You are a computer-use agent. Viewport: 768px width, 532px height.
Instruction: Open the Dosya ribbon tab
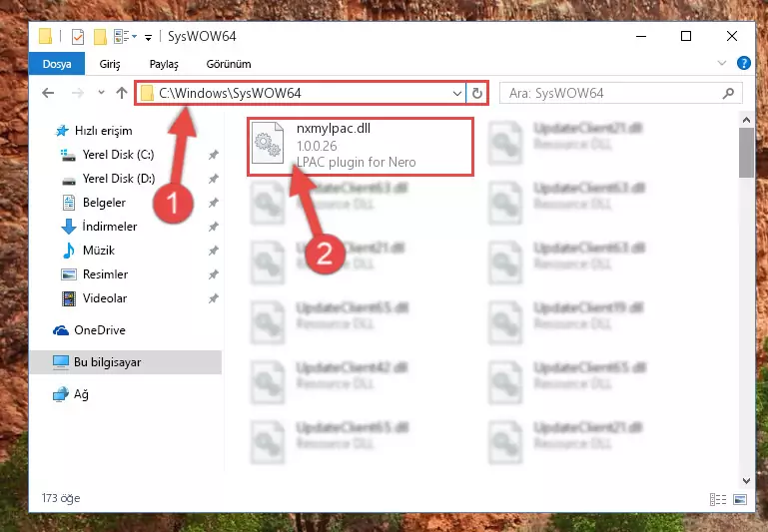[57, 64]
